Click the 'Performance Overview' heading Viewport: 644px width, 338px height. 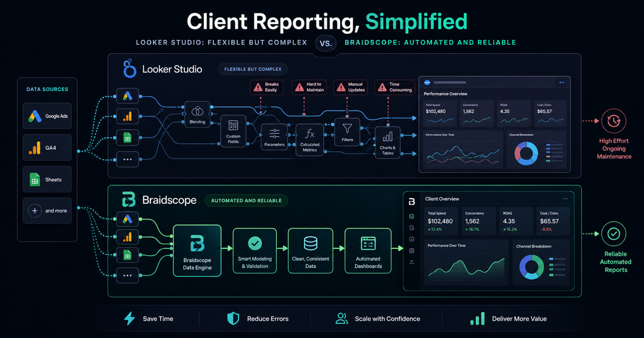(x=445, y=93)
